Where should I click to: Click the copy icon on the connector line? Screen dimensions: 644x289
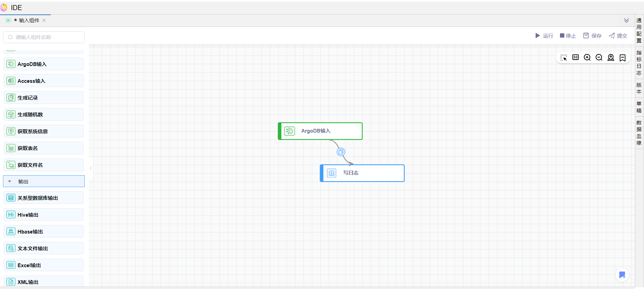(341, 152)
